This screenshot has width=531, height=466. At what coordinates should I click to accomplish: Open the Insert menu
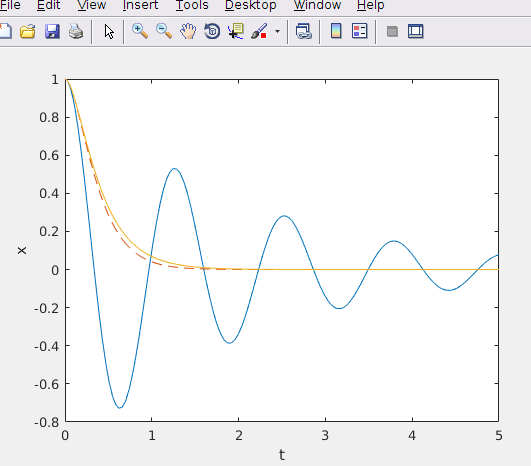[x=140, y=5]
